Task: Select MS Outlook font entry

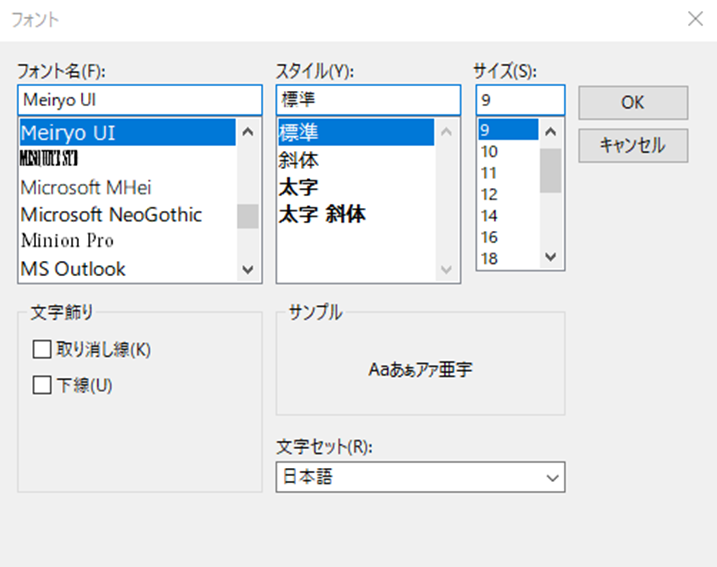Action: [x=74, y=269]
